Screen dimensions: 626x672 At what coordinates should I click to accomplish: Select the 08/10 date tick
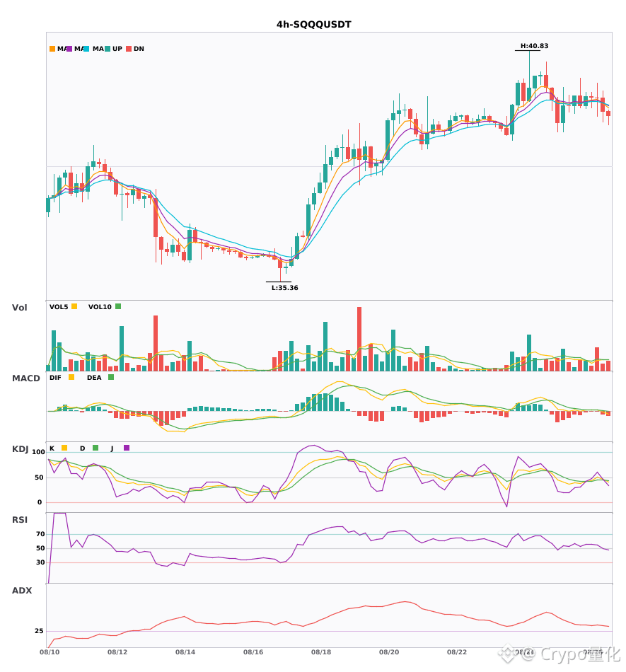pyautogui.click(x=50, y=652)
